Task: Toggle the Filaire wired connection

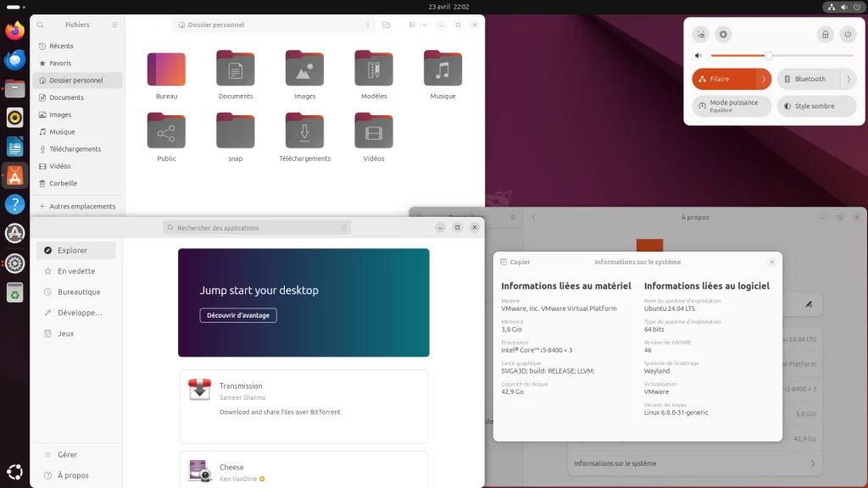Action: pos(724,79)
